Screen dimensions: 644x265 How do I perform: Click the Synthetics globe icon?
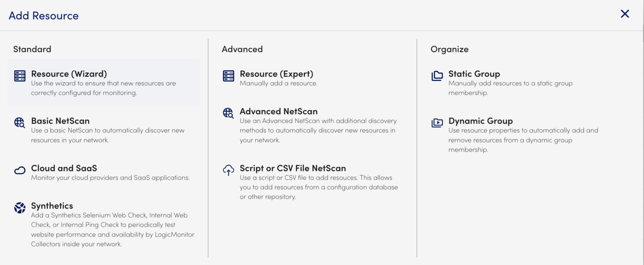click(20, 207)
